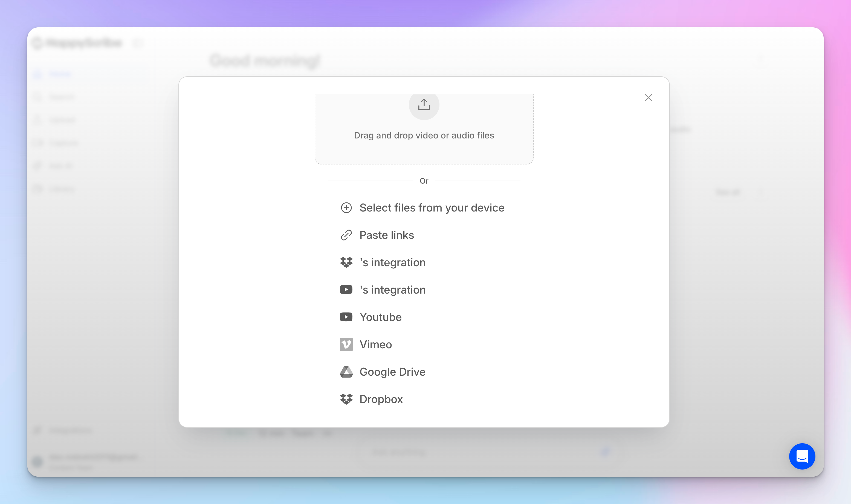The image size is (851, 504).
Task: Click the Dropbox icon on the first integration row
Action: (x=346, y=262)
